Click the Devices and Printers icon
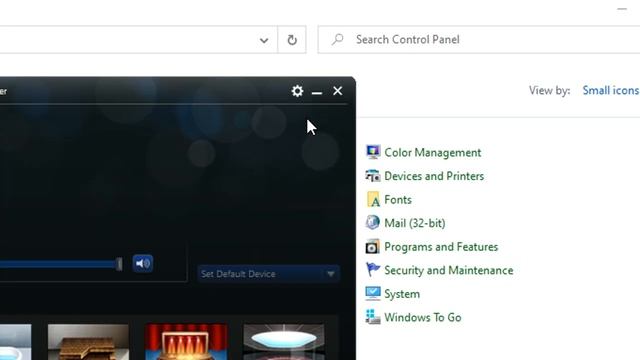 pyautogui.click(x=373, y=176)
